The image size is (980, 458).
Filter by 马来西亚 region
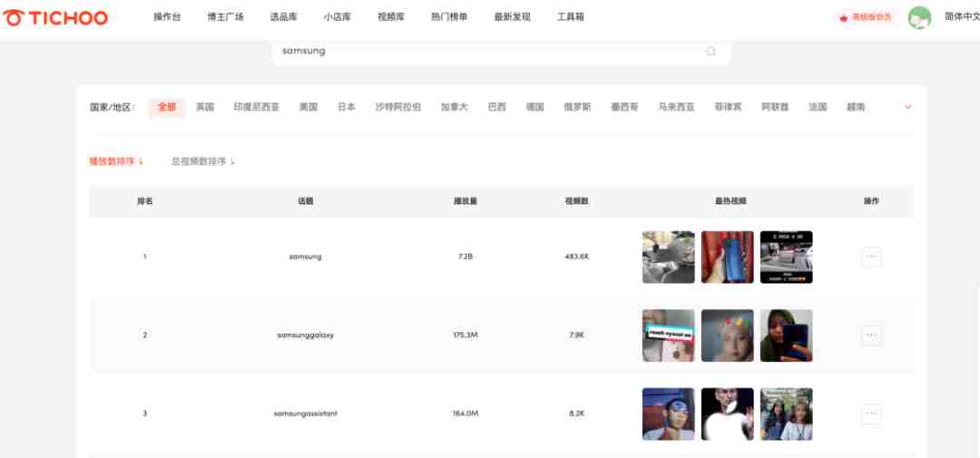[676, 107]
